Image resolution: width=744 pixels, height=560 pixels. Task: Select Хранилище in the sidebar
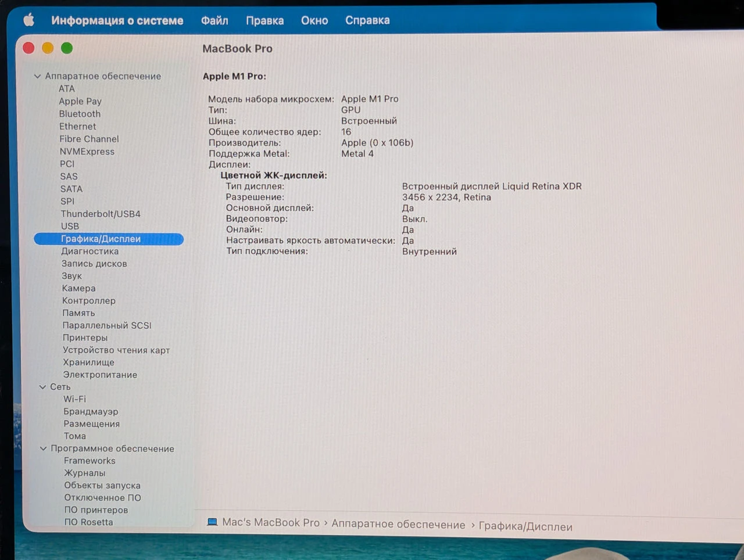pyautogui.click(x=89, y=362)
